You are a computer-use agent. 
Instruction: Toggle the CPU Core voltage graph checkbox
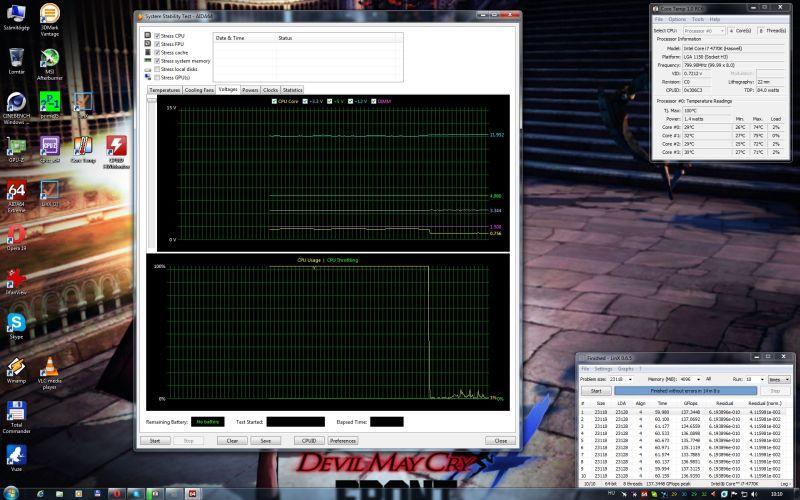click(x=274, y=102)
